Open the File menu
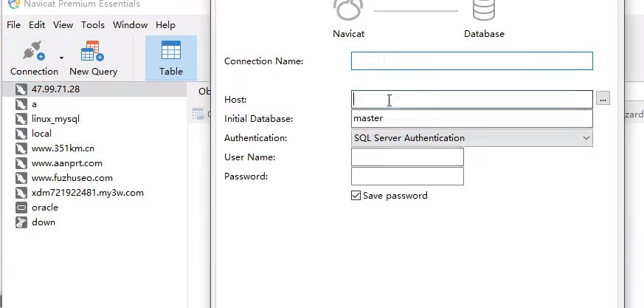This screenshot has width=644, height=308. (x=13, y=25)
